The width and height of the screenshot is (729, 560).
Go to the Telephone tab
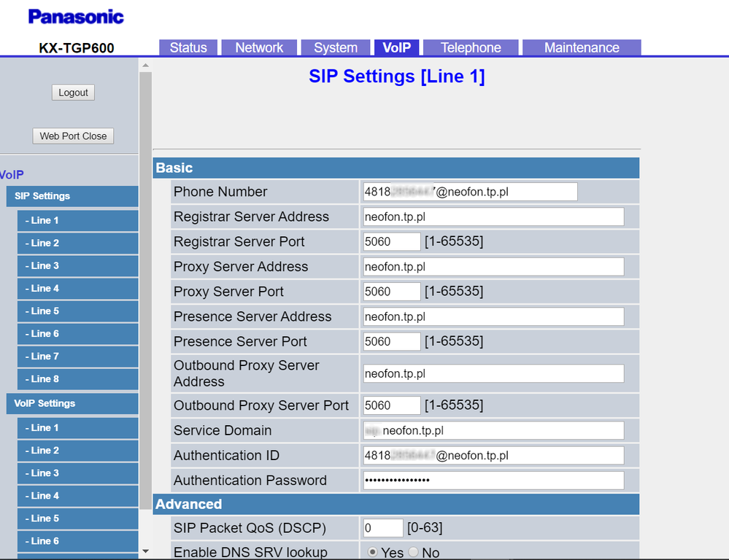click(x=471, y=47)
